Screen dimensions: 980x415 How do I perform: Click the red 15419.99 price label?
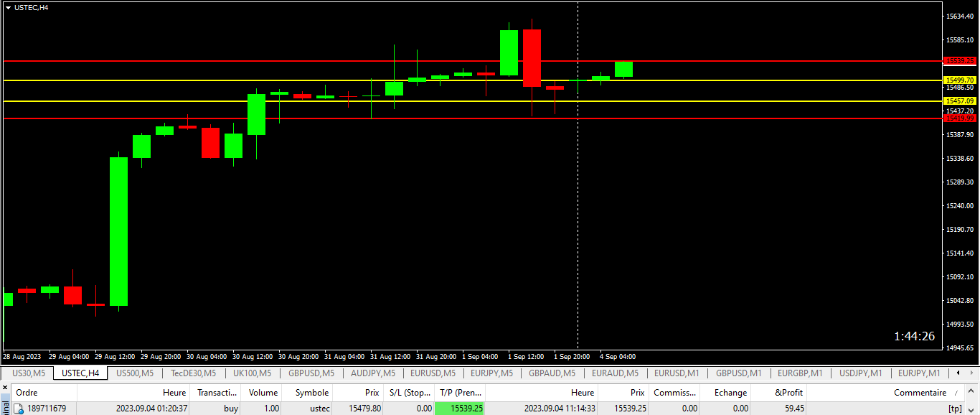pos(960,118)
